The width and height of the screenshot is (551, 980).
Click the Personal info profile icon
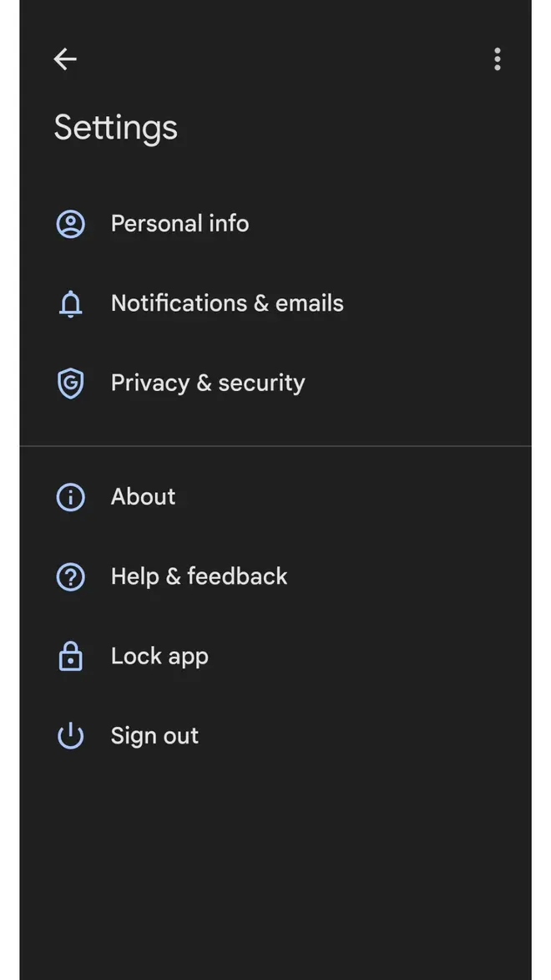pyautogui.click(x=70, y=224)
